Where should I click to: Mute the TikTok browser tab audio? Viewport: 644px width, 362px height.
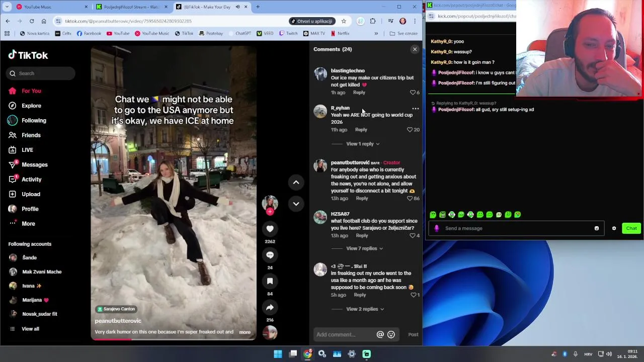237,7
